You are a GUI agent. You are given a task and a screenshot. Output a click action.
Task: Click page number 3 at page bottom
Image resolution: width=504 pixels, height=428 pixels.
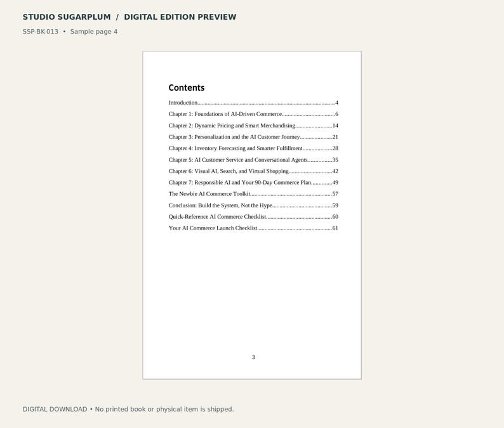(253, 357)
